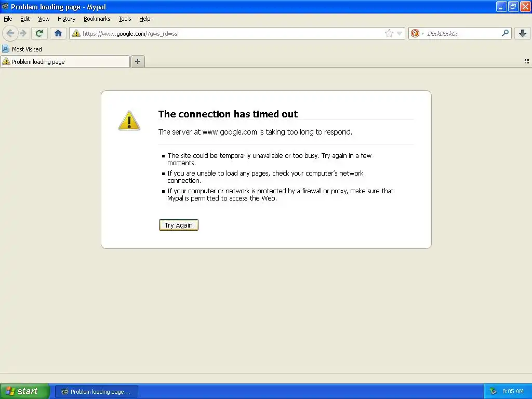Open the Downloads arrow button
This screenshot has height=399, width=532.
pos(523,33)
